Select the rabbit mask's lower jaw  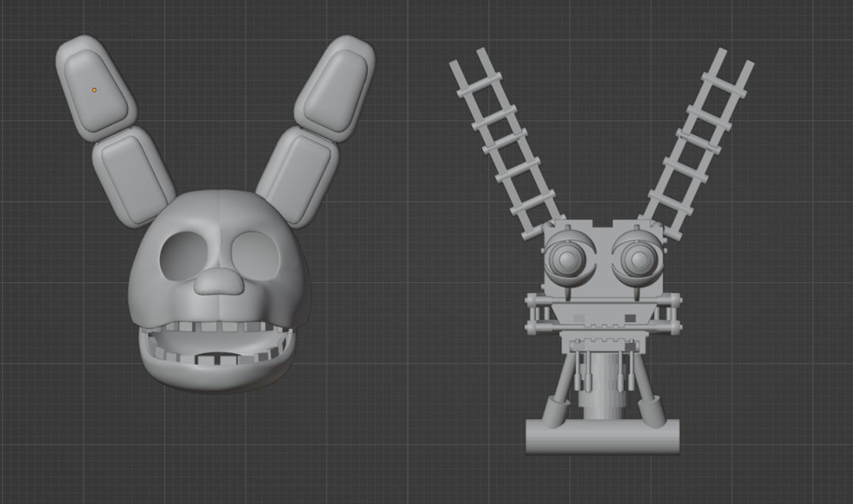217,371
